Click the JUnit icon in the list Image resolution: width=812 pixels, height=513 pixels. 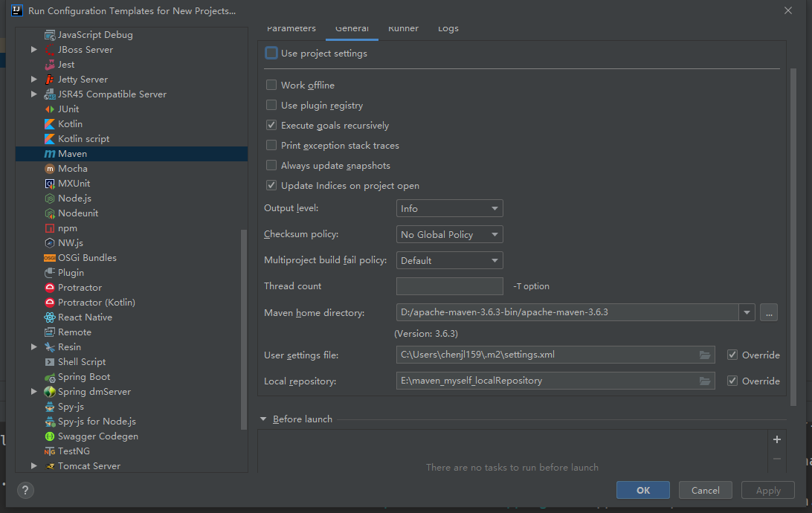point(50,109)
